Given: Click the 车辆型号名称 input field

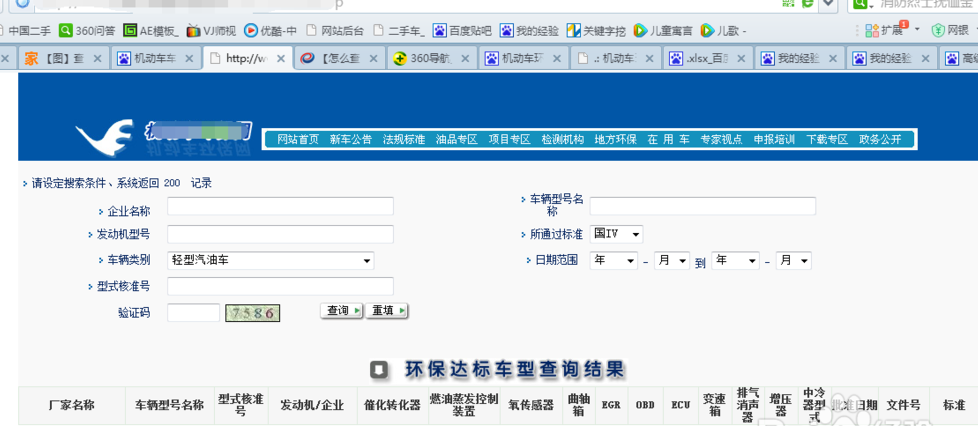Looking at the screenshot, I should coord(703,206).
